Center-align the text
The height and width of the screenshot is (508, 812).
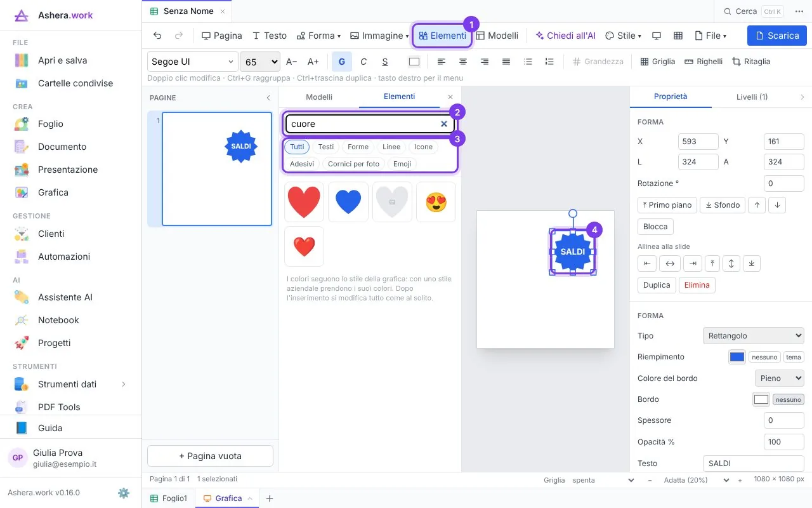463,62
